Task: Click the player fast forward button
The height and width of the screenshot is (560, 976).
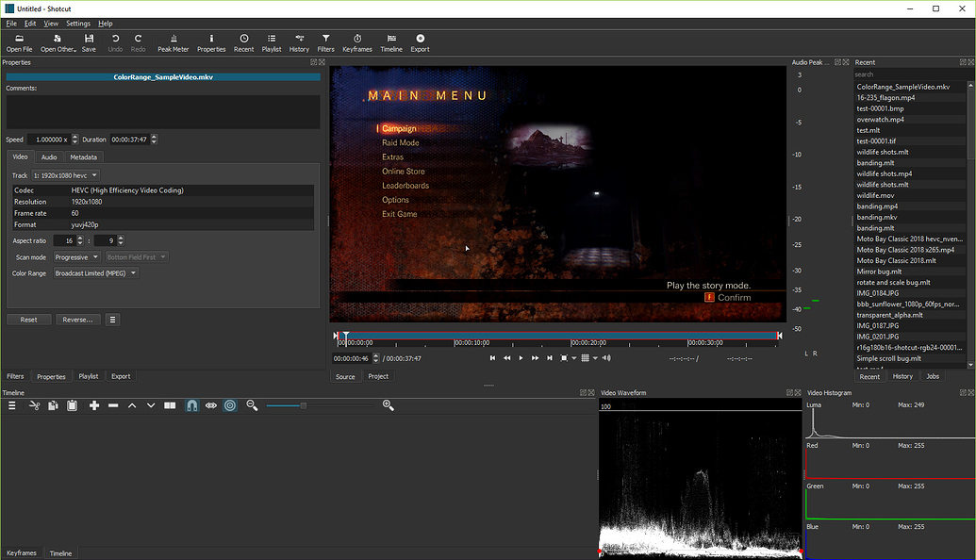Action: point(536,358)
